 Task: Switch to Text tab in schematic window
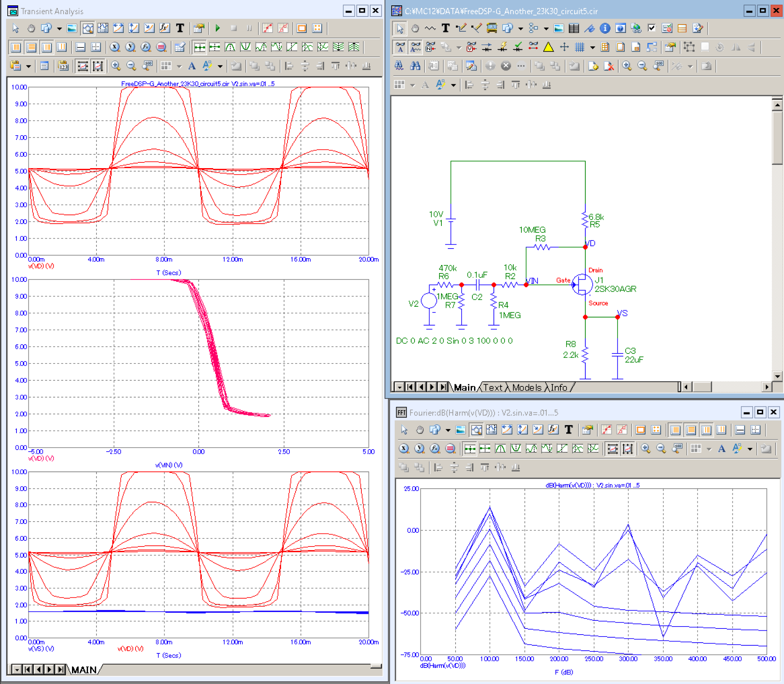(x=493, y=388)
